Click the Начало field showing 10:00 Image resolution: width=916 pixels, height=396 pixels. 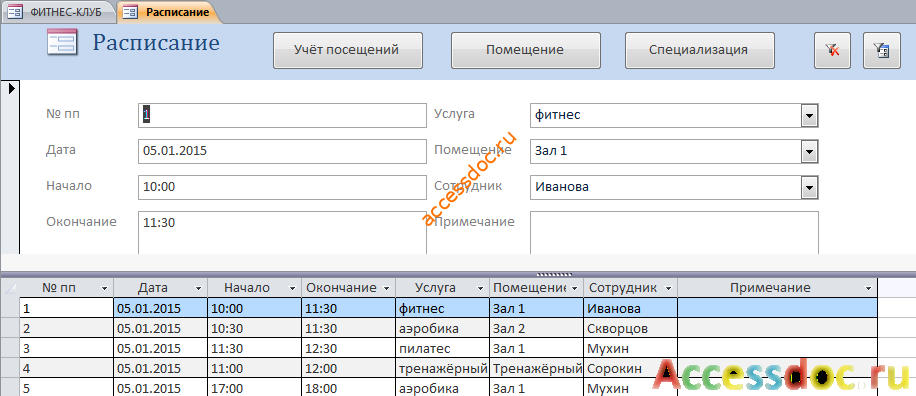[x=282, y=188]
